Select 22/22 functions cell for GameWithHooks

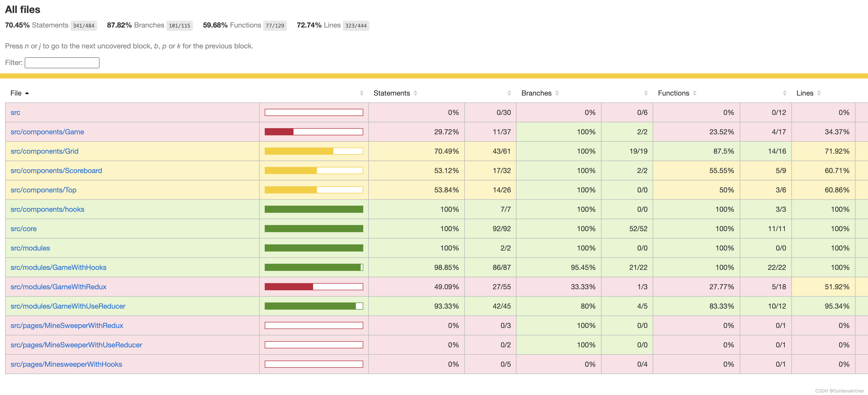(766, 268)
